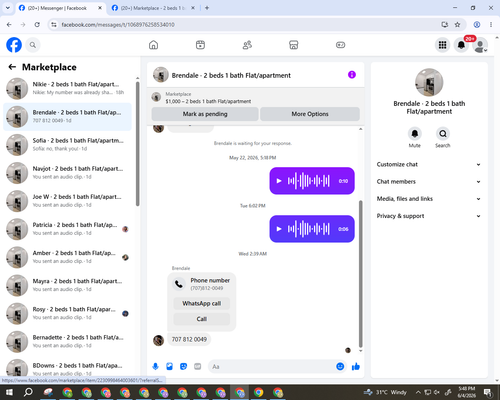Open the Notifications bell with 20+ badge
The image size is (500, 400).
(461, 45)
